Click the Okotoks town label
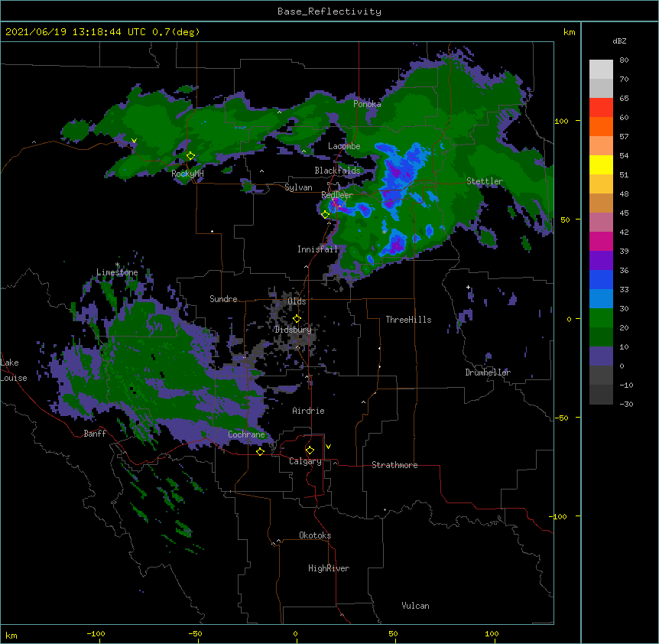 tap(315, 535)
